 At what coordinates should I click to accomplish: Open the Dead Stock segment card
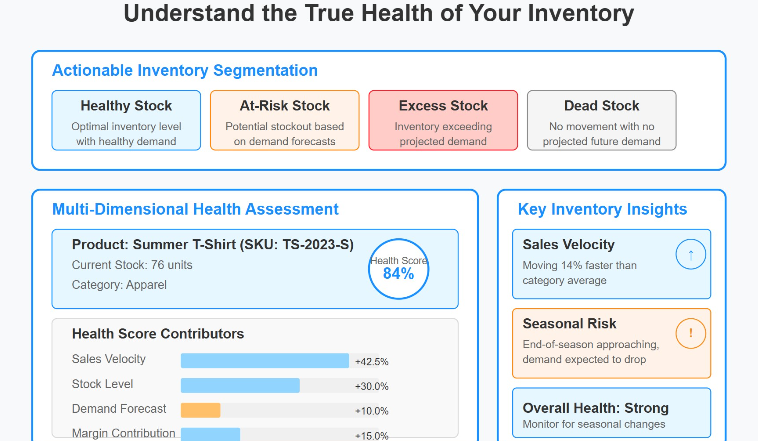pos(601,121)
